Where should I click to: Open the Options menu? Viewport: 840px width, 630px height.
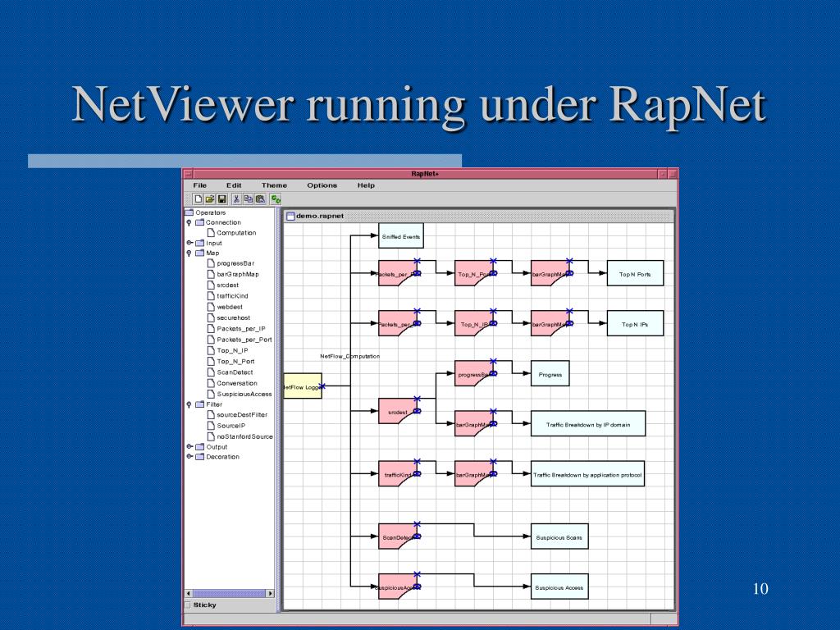(322, 185)
